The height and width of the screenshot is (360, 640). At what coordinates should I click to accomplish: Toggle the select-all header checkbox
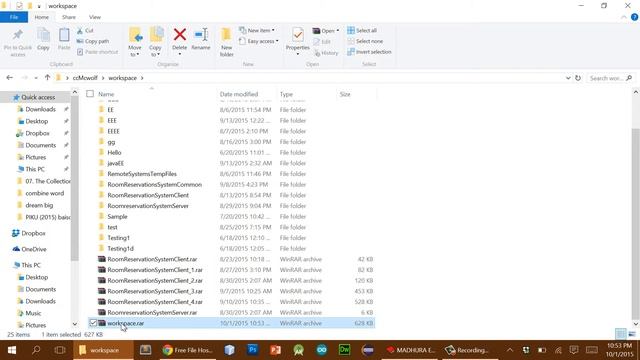(90, 94)
